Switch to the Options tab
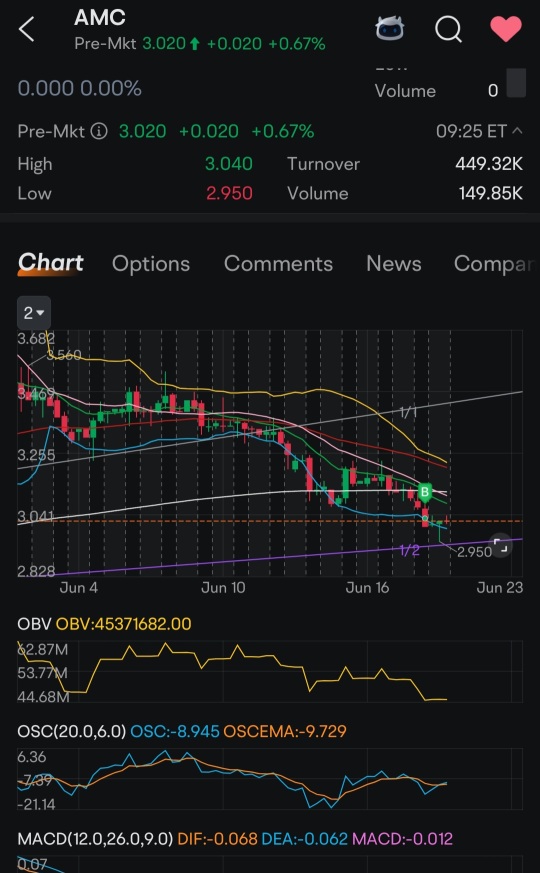The width and height of the screenshot is (540, 873). [151, 264]
